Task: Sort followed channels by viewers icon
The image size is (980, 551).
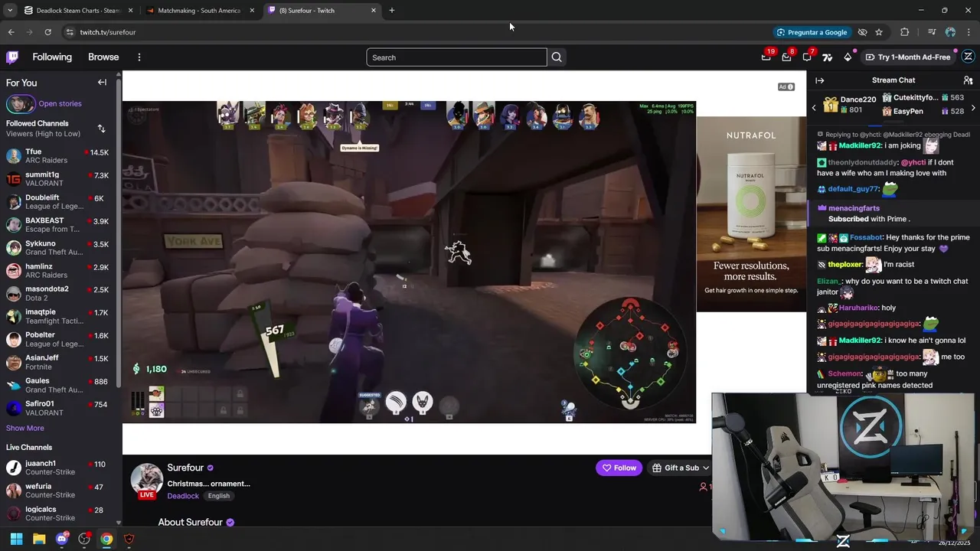Action: pos(101,129)
